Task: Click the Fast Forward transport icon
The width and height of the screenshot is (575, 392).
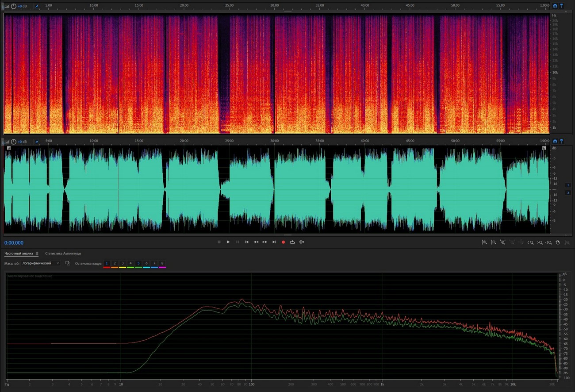Action: (265, 242)
